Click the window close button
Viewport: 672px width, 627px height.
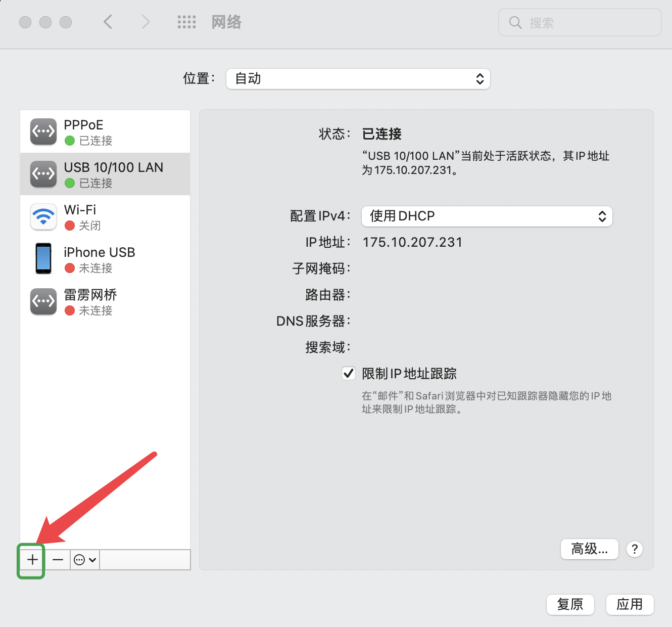click(25, 22)
